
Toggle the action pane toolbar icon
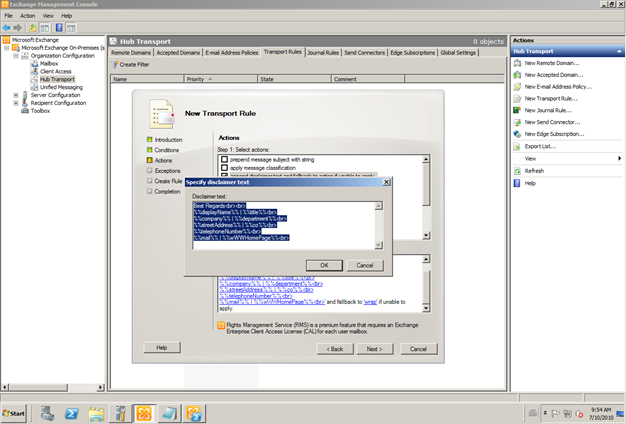[x=71, y=28]
